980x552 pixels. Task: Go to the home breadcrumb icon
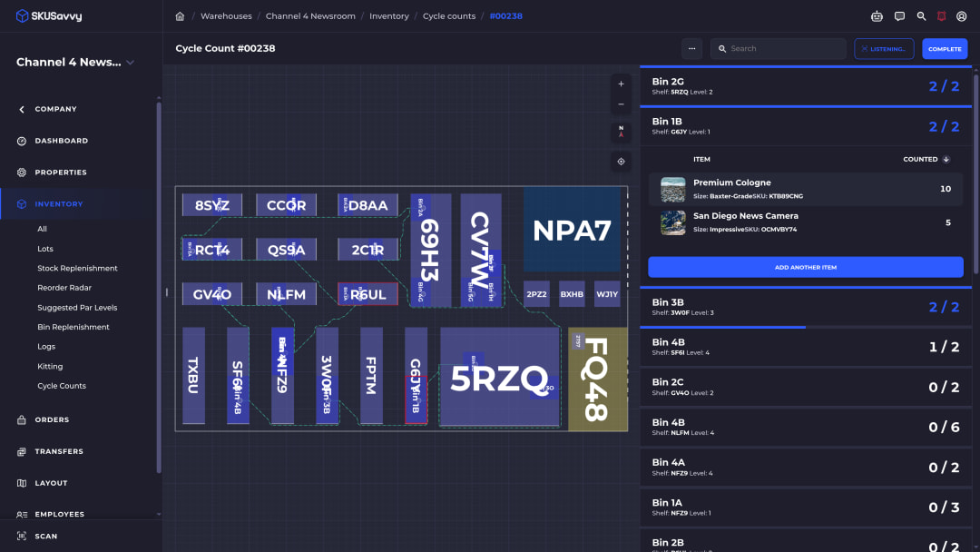[x=180, y=16]
